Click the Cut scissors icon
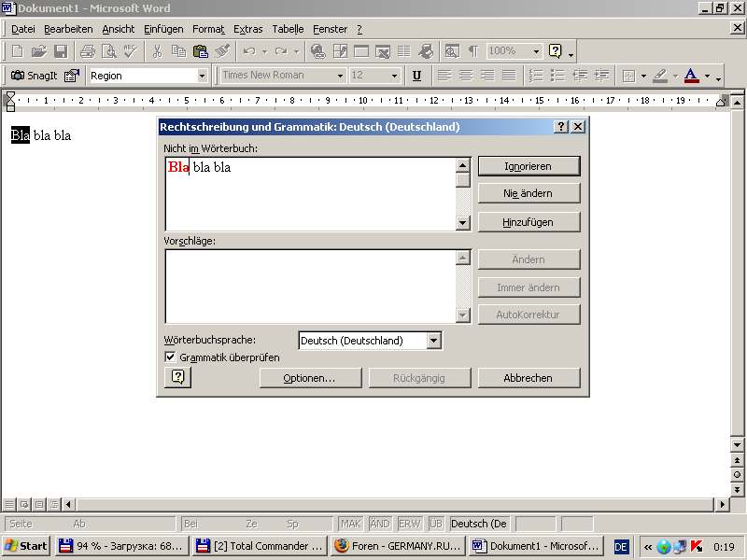747x560 pixels. (x=157, y=51)
